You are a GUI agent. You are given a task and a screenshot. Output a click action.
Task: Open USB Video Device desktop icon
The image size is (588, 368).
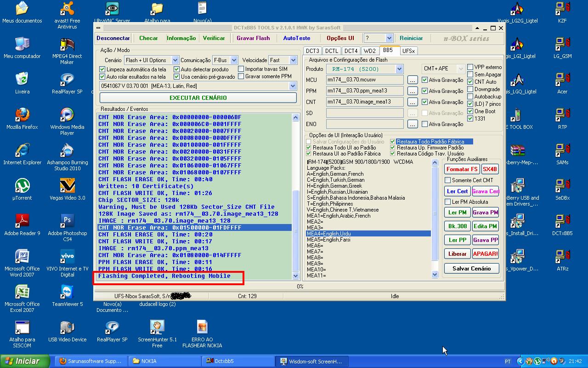coord(67,331)
